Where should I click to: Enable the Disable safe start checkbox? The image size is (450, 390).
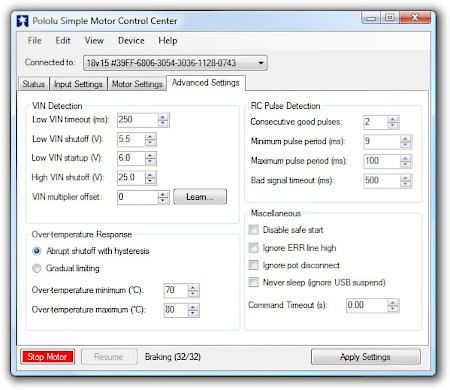coord(254,230)
